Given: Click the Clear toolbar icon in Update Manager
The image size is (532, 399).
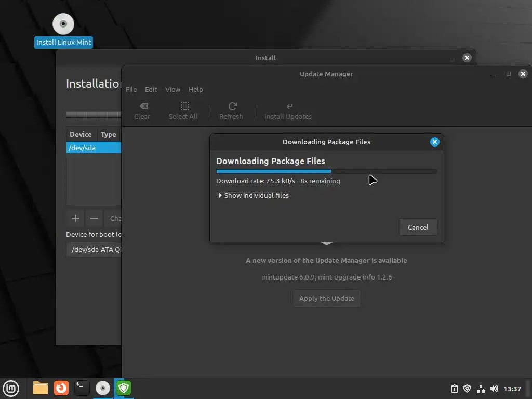Looking at the screenshot, I should click(x=142, y=111).
